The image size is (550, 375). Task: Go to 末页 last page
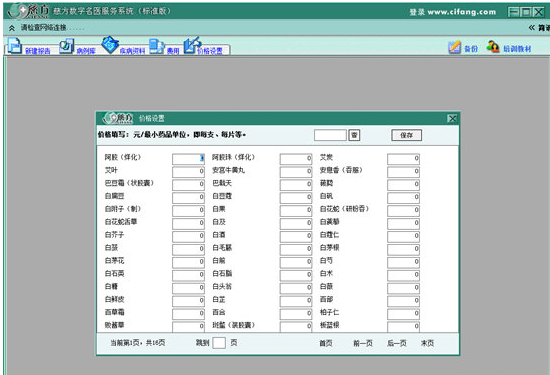coord(427,343)
